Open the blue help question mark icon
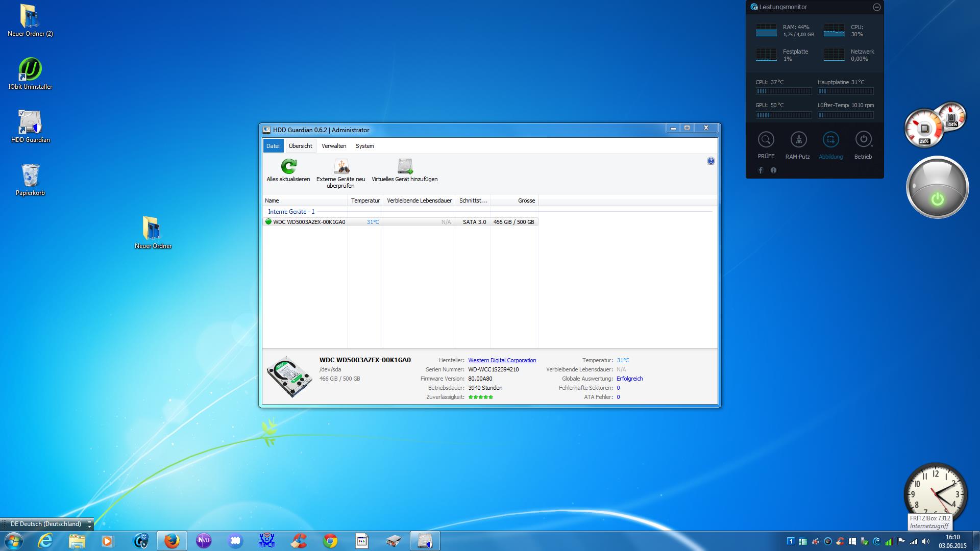Image resolution: width=980 pixels, height=551 pixels. (711, 161)
